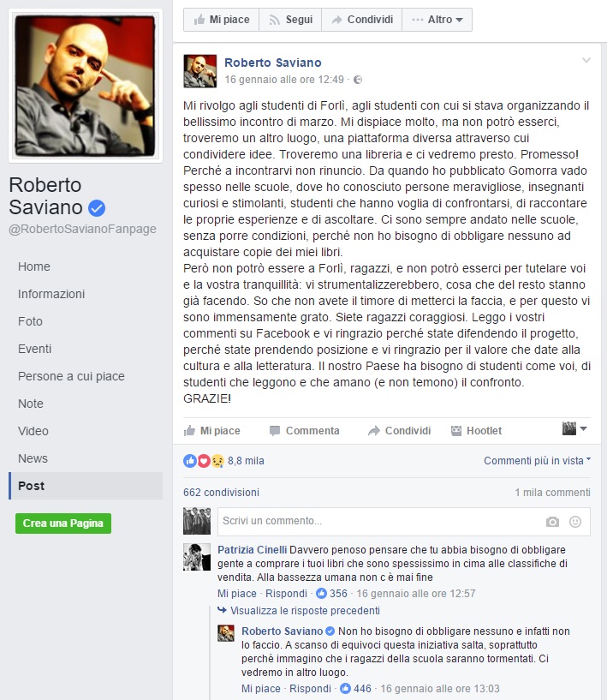Click the blue verified badge next to Saviano
The width and height of the screenshot is (607, 700).
tap(97, 208)
